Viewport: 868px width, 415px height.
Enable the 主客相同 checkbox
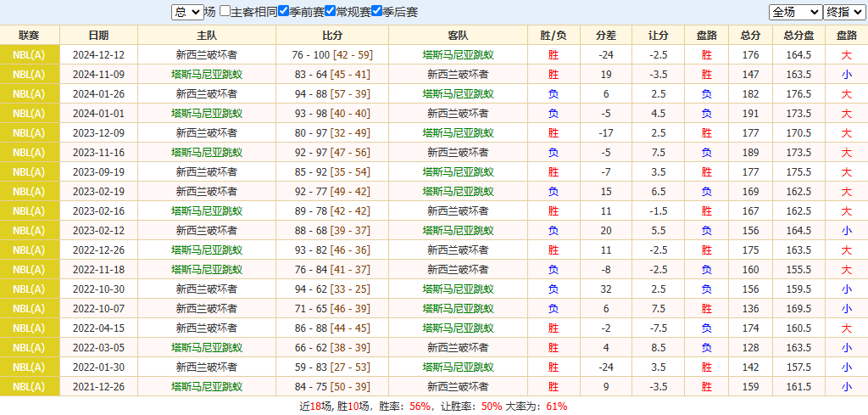pyautogui.click(x=225, y=11)
